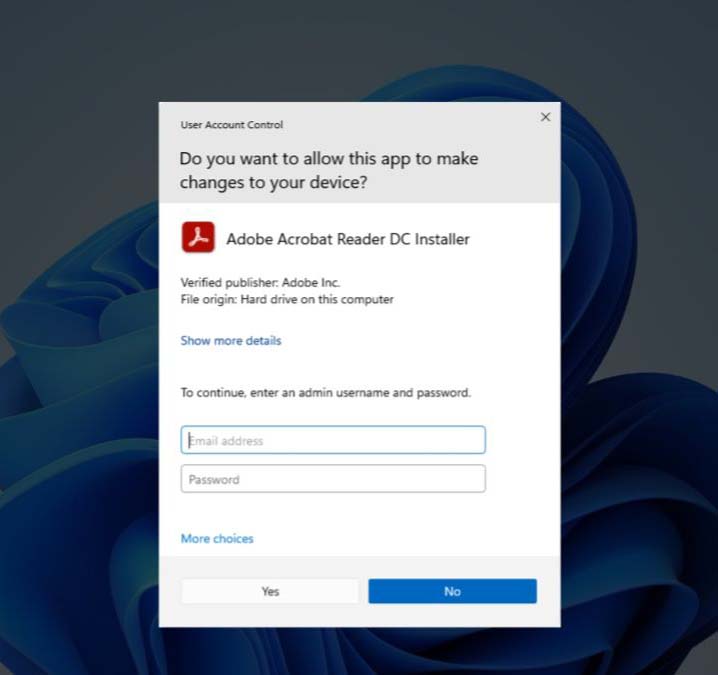Click the 'To continue, enter an admin' instruction text
Viewport: 718px width, 675px height.
point(326,393)
